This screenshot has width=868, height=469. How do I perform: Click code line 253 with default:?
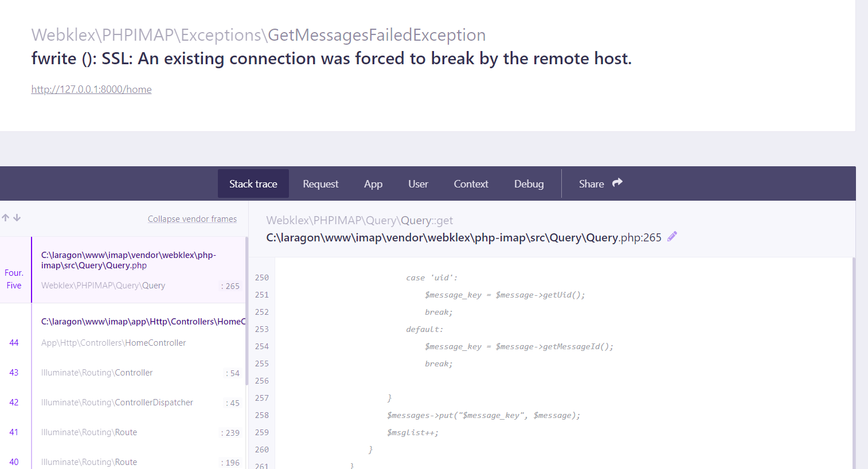pyautogui.click(x=424, y=329)
